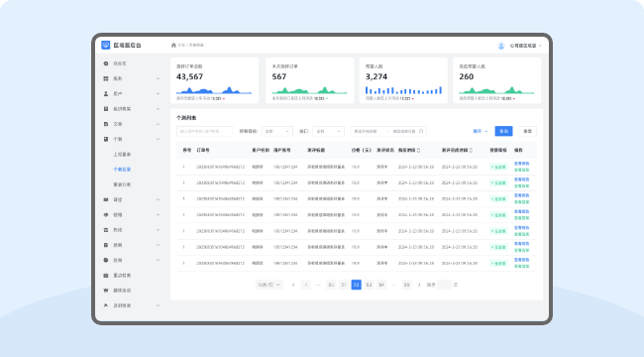This screenshot has width=644, height=357.
Task: Click the calendar icon in date range field
Action: coord(421,131)
